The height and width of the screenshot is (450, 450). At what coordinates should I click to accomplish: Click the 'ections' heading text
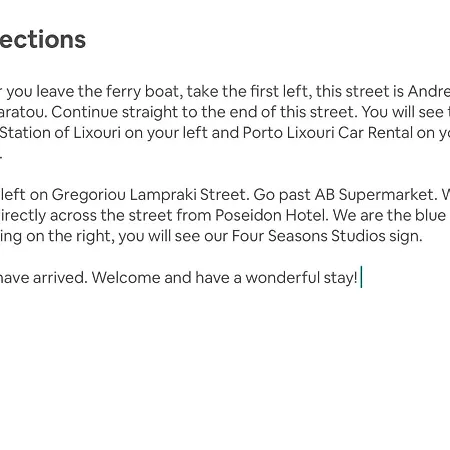(43, 39)
